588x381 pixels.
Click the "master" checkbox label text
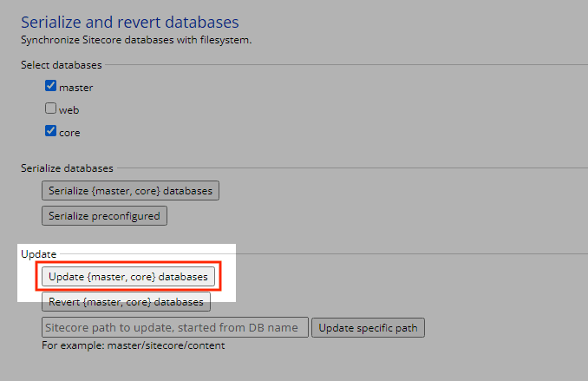[76, 88]
